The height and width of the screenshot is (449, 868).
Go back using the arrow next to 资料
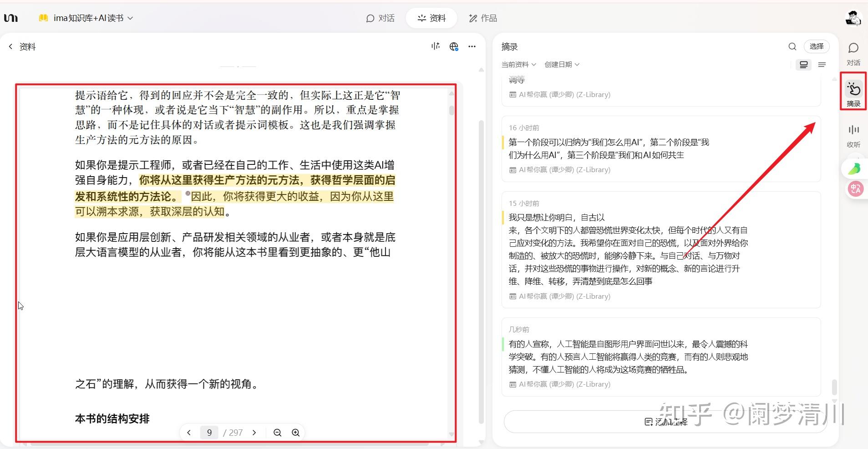pyautogui.click(x=10, y=46)
